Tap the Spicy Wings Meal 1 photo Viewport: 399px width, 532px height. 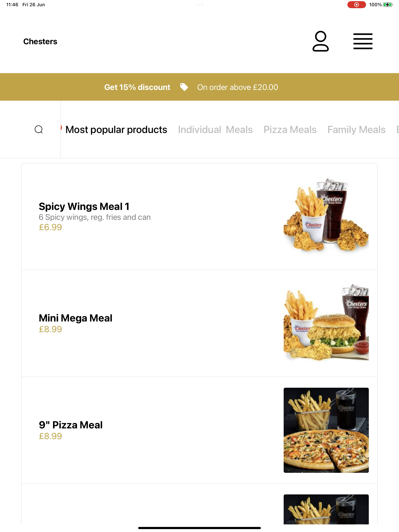[326, 217]
